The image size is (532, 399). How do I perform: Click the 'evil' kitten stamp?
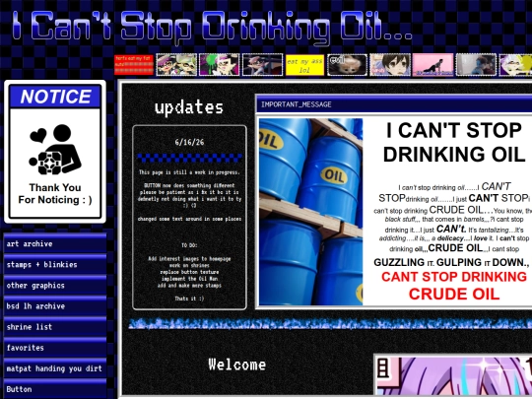(347, 64)
